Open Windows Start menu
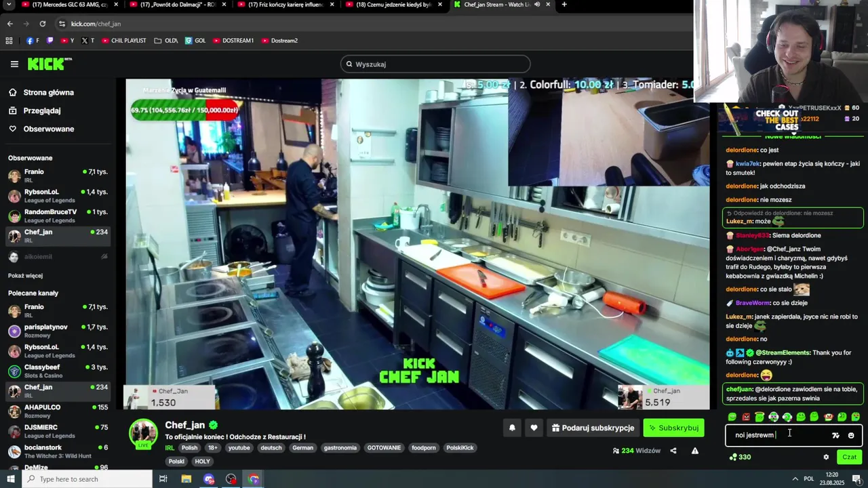This screenshot has height=488, width=868. 11,479
